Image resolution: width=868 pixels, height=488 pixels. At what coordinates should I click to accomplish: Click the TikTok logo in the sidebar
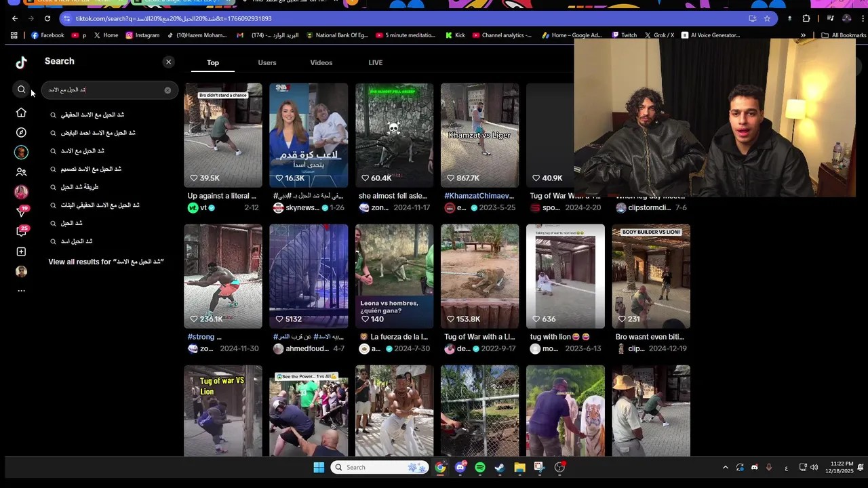pyautogui.click(x=21, y=62)
